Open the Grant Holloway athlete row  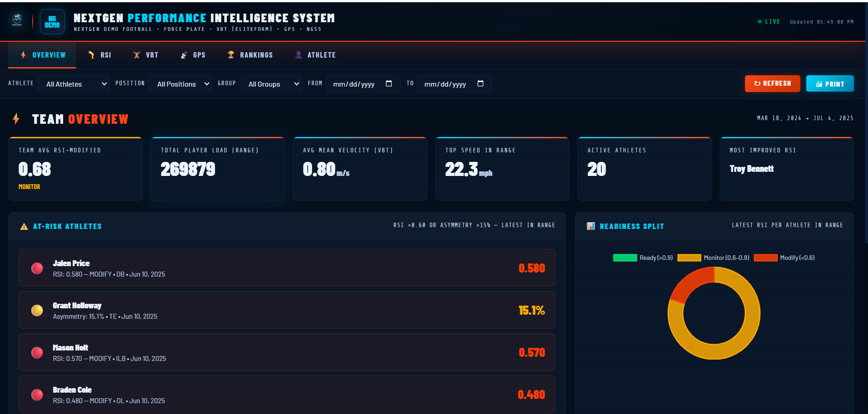(x=287, y=310)
